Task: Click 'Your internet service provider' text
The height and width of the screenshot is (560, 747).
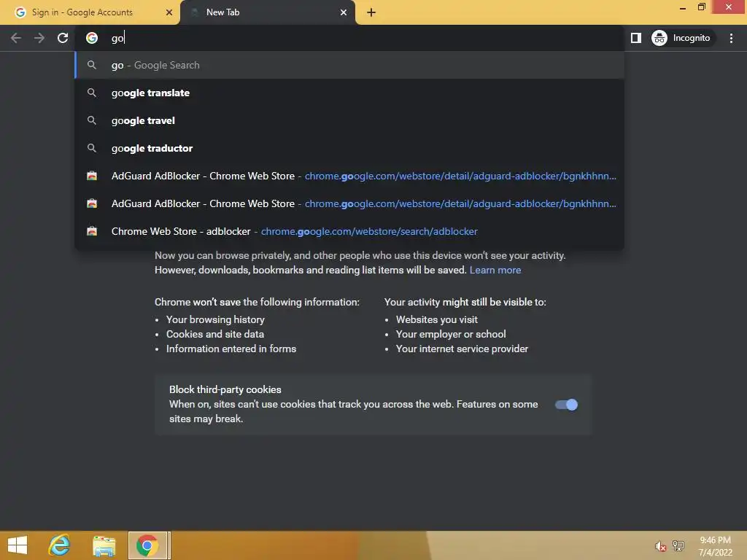Action: [462, 349]
